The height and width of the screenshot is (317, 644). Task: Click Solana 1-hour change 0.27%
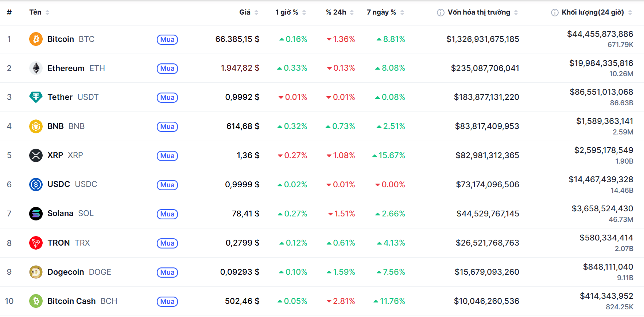[292, 214]
